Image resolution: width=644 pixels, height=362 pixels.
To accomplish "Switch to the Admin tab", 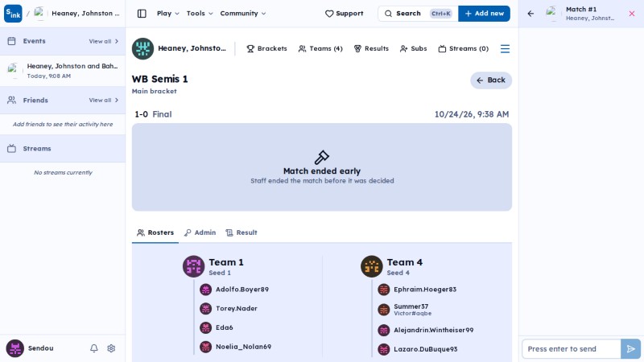I will tap(200, 232).
